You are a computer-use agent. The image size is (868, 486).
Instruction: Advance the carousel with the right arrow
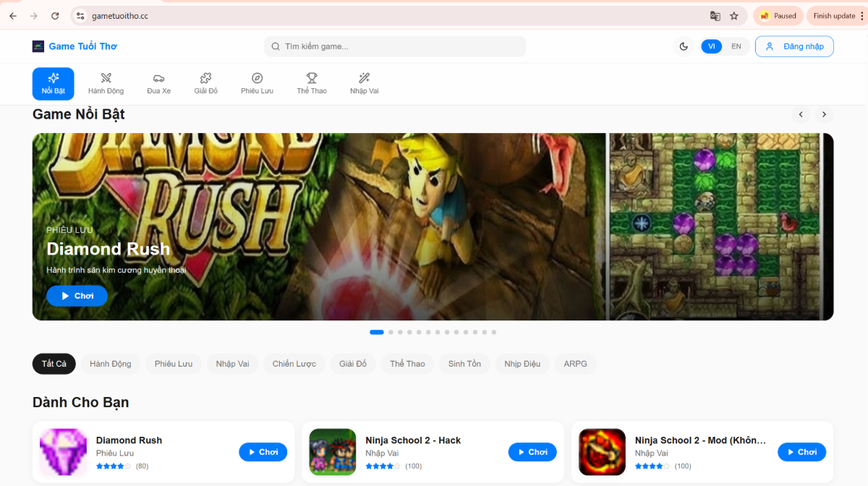(824, 114)
